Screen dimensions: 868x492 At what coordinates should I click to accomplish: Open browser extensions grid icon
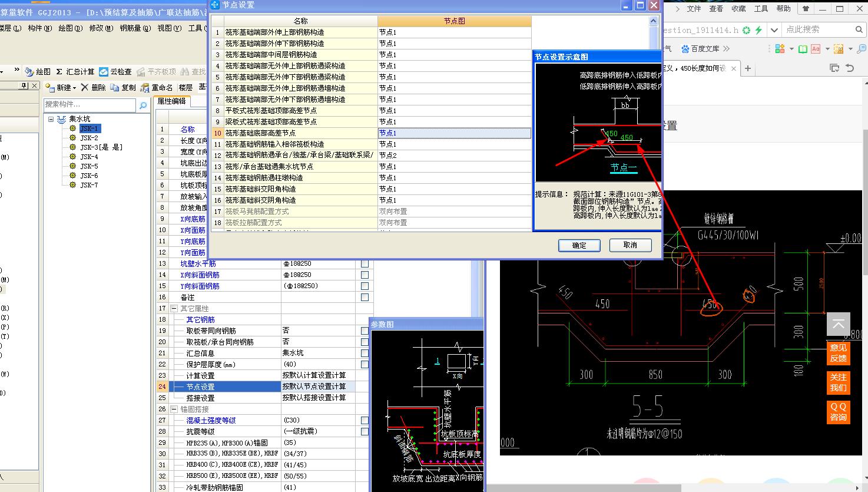pyautogui.click(x=780, y=49)
